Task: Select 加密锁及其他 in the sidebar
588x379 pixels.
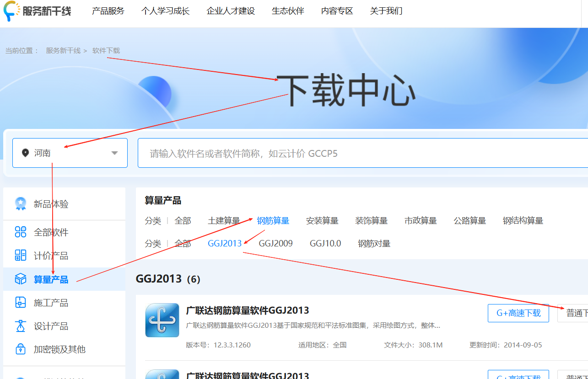Action: pyautogui.click(x=64, y=349)
